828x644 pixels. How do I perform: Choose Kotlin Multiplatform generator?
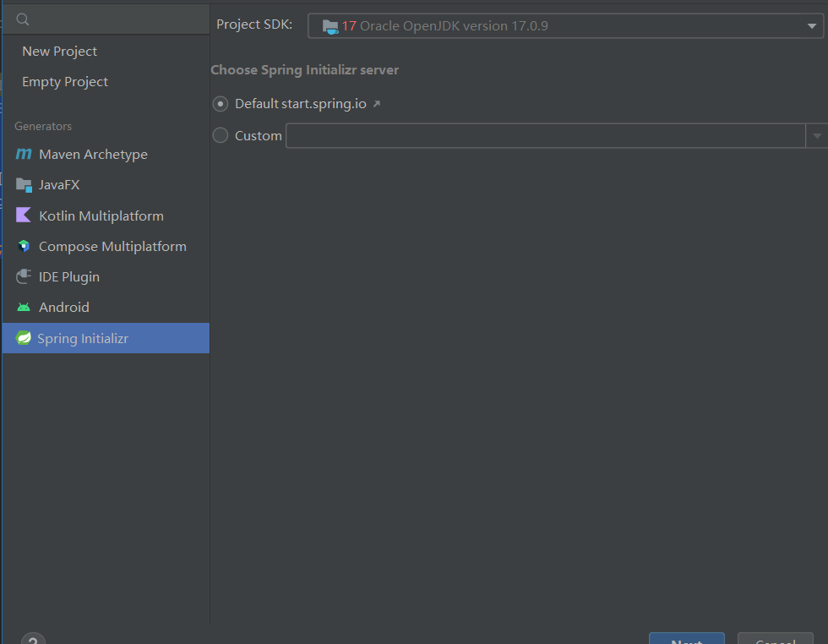(x=106, y=216)
